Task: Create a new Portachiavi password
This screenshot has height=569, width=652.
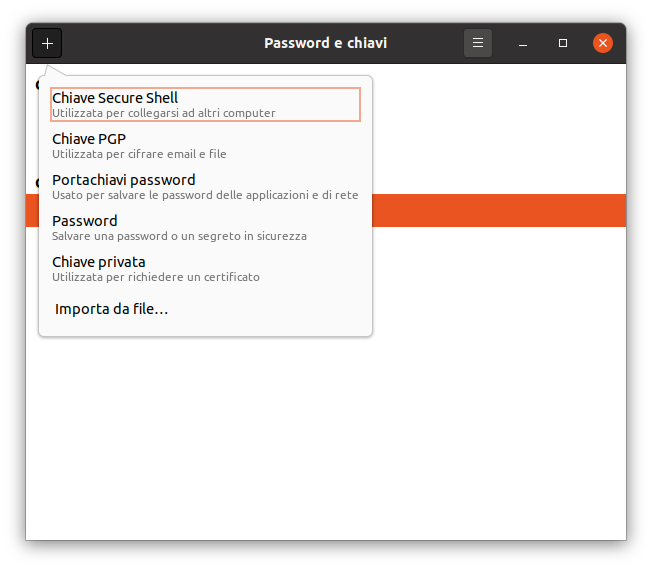Action: [x=124, y=180]
